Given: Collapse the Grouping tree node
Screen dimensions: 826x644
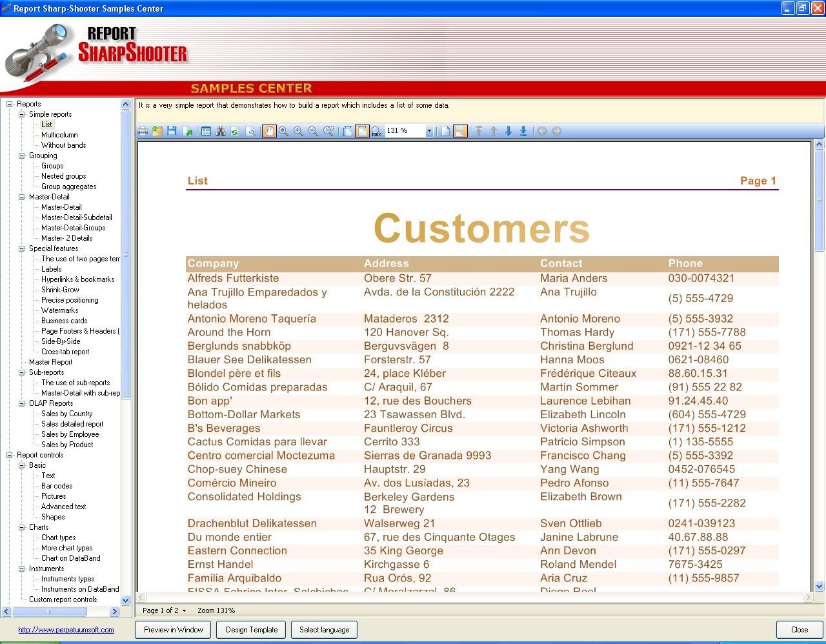Looking at the screenshot, I should (x=22, y=156).
